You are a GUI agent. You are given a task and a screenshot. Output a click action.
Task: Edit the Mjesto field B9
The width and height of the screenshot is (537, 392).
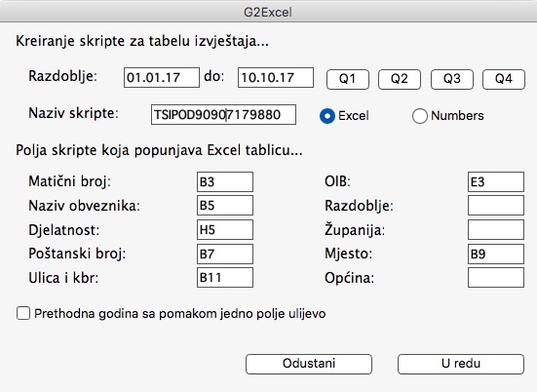pyautogui.click(x=496, y=254)
